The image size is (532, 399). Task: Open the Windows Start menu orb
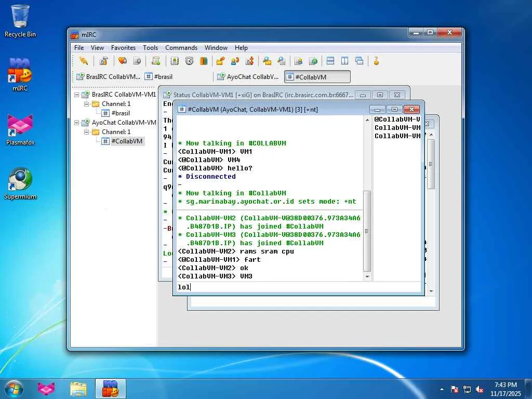(x=13, y=389)
